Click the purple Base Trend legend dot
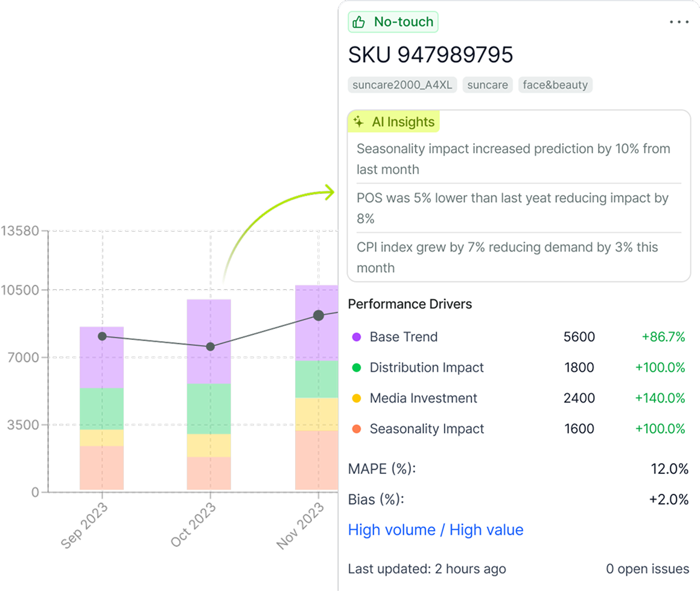Viewport: 700px width, 591px height. tap(357, 337)
